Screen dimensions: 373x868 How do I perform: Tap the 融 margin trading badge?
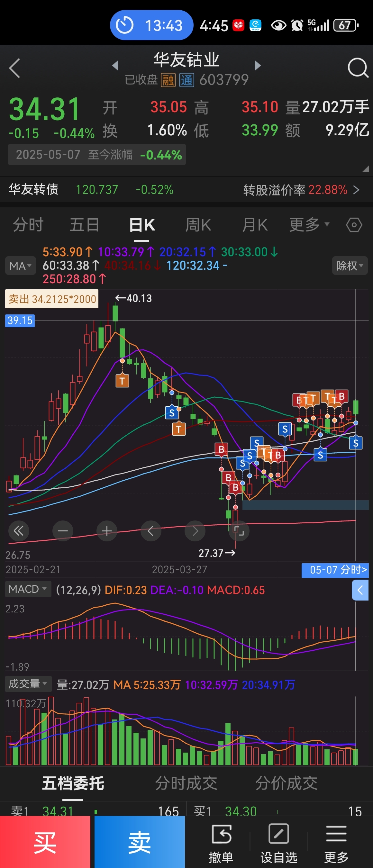tap(168, 80)
